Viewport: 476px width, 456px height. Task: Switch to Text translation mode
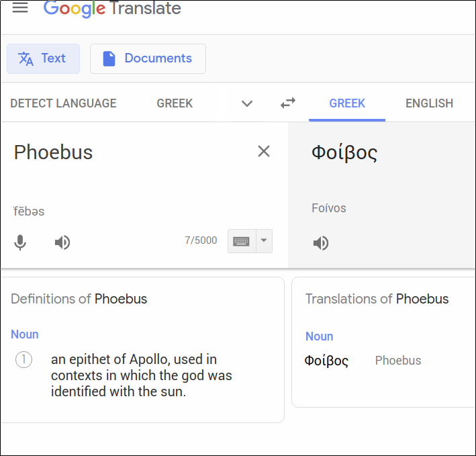[x=43, y=58]
